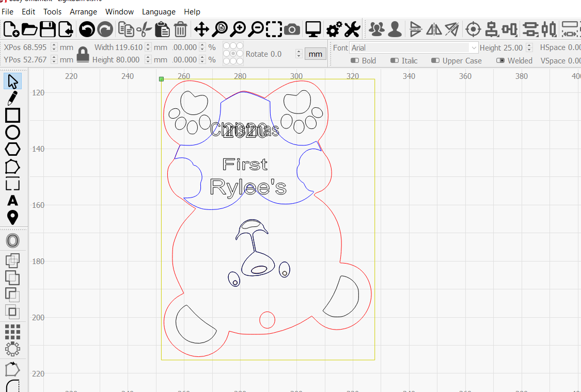Screen dimensions: 581x392
Task: Open the Help menu
Action: (192, 12)
